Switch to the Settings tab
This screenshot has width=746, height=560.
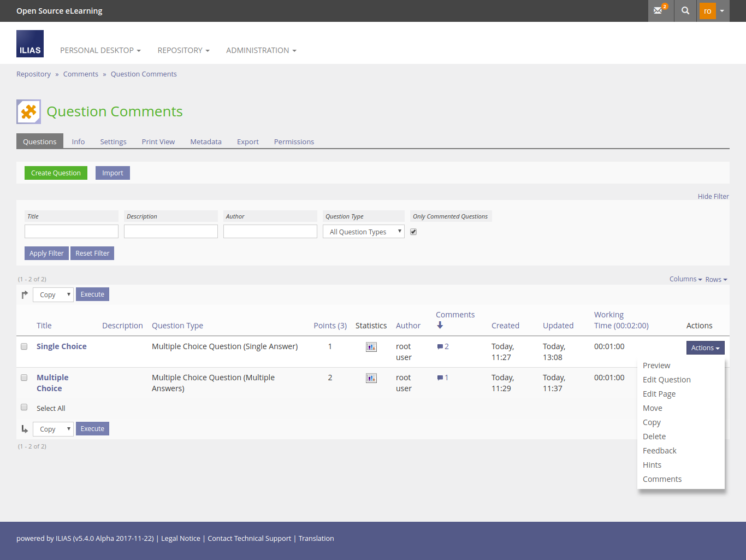[113, 142]
